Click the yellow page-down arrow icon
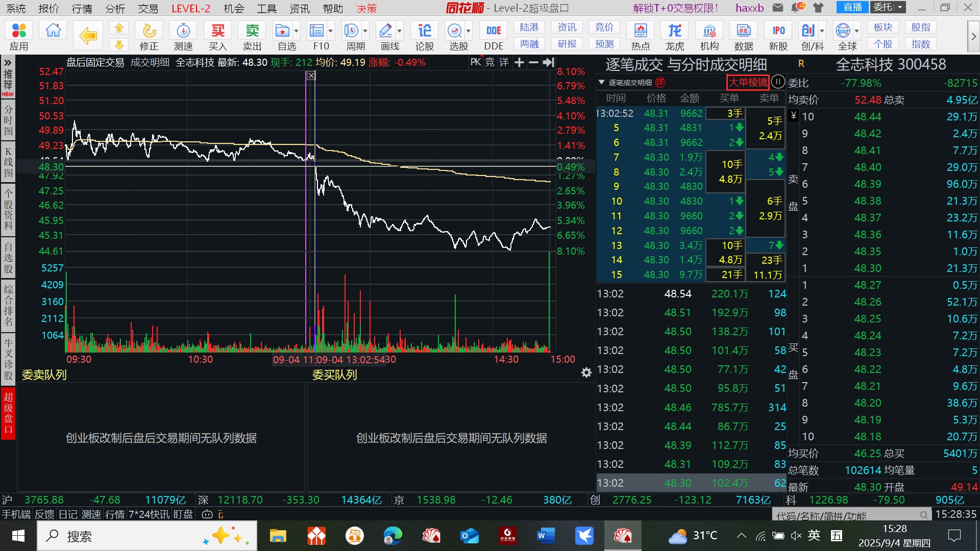Image resolution: width=980 pixels, height=551 pixels. [119, 45]
